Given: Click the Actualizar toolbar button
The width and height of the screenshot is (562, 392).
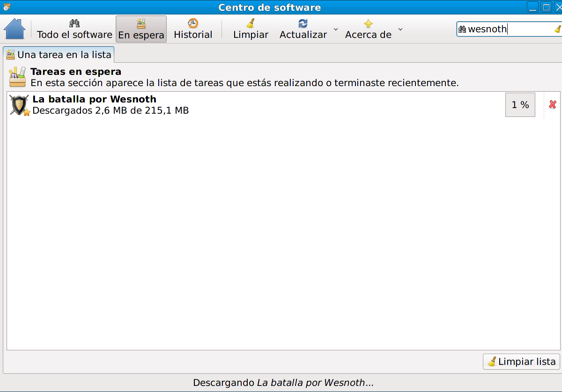Looking at the screenshot, I should point(303,29).
